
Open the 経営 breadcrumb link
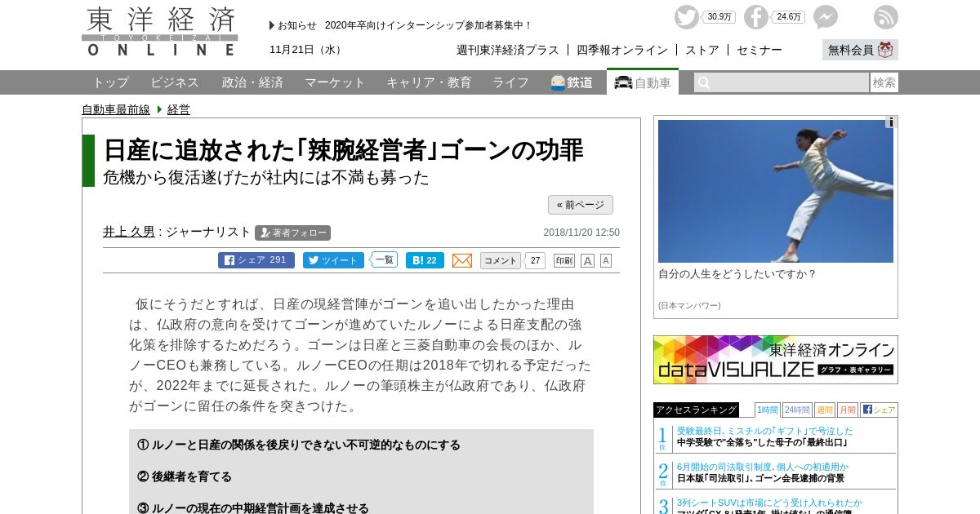click(179, 109)
